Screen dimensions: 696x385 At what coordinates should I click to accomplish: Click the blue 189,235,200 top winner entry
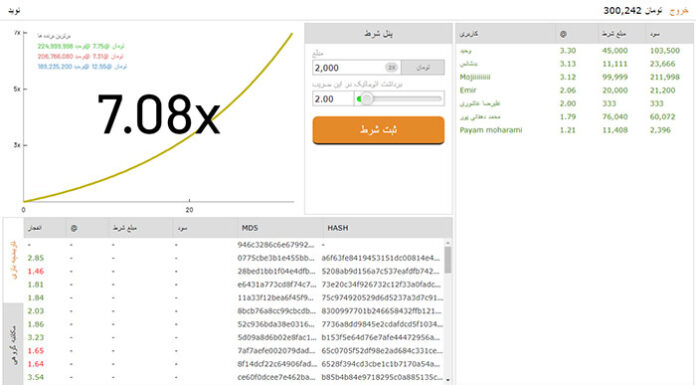coord(82,67)
